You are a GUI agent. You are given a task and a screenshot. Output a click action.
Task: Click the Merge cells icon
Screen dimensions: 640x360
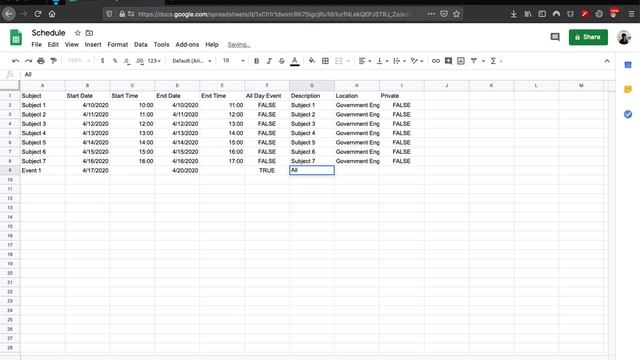click(x=339, y=61)
